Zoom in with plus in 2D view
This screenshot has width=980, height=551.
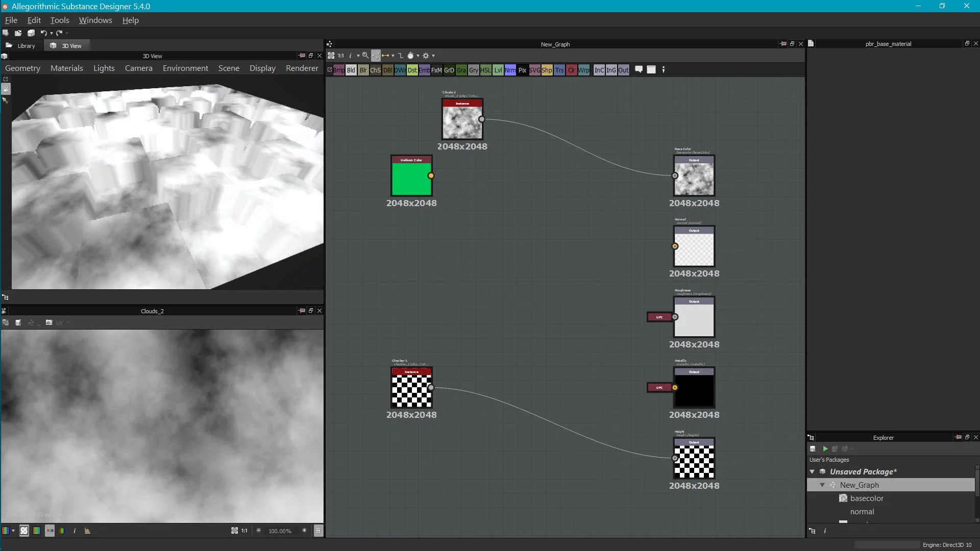coord(305,531)
